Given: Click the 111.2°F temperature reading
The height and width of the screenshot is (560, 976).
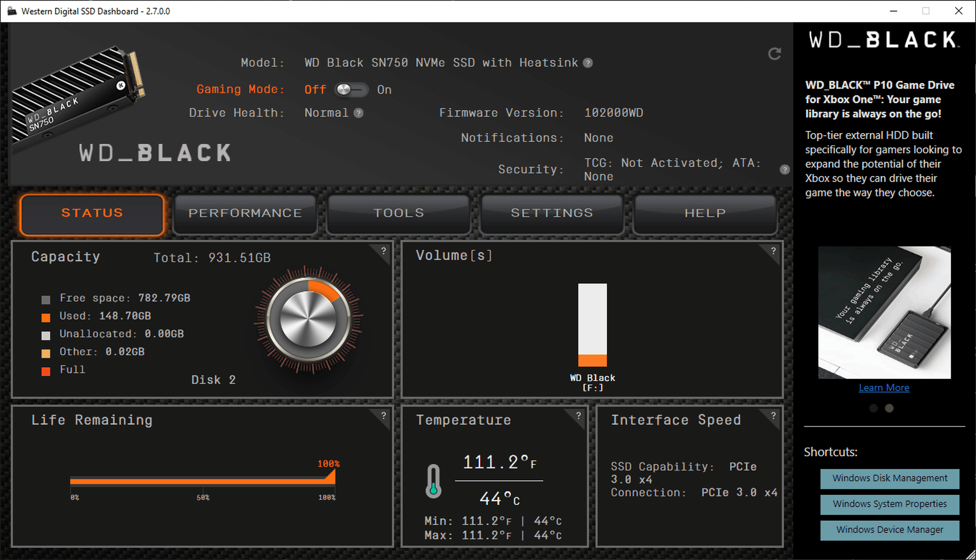Looking at the screenshot, I should pos(500,463).
